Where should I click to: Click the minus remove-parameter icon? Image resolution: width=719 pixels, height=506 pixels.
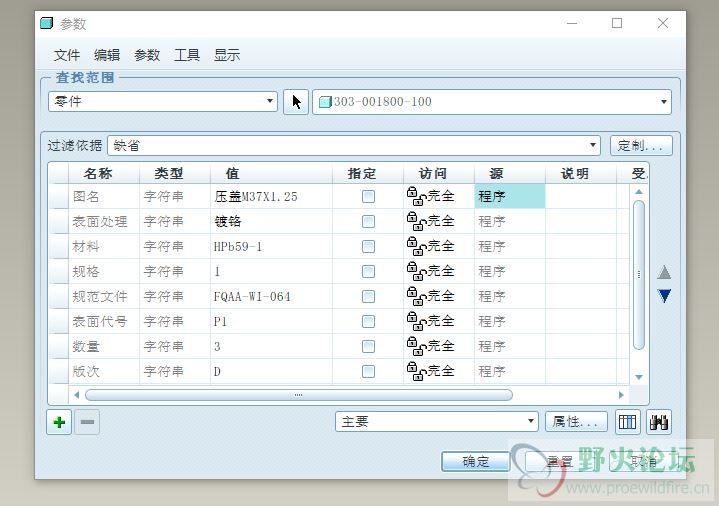[87, 422]
